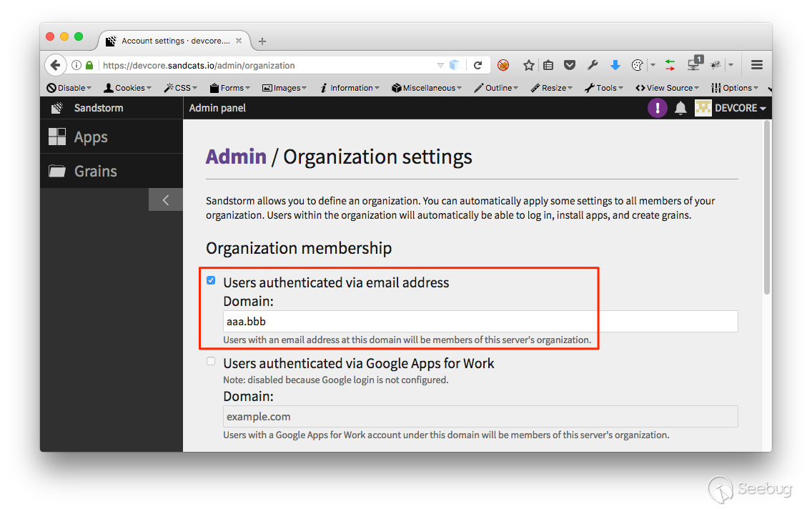Click the Sandstorm logo icon in the sidebar header
The width and height of the screenshot is (812, 509).
[57, 108]
